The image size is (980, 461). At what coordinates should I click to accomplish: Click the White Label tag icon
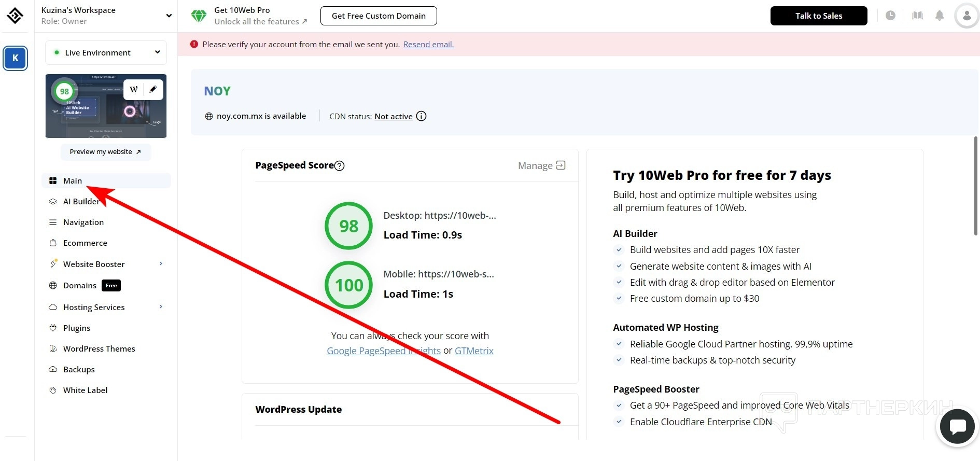(53, 390)
